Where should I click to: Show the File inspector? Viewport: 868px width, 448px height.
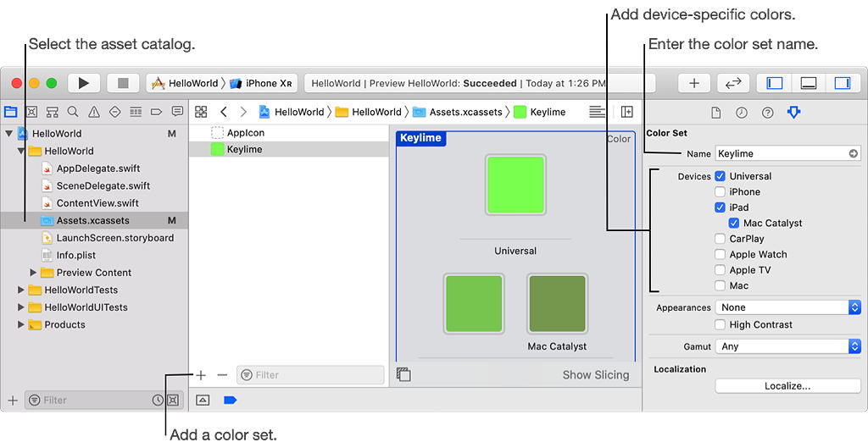[715, 113]
